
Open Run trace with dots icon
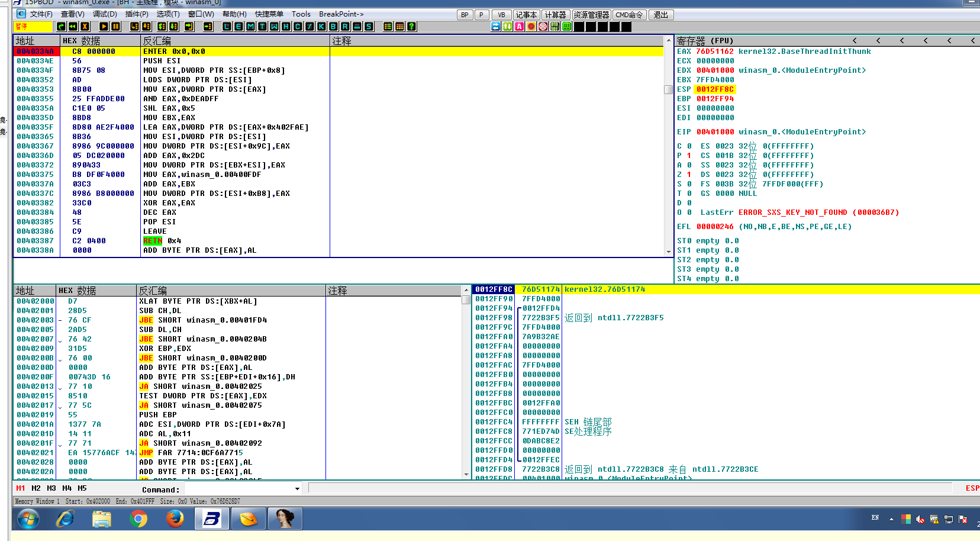357,27
